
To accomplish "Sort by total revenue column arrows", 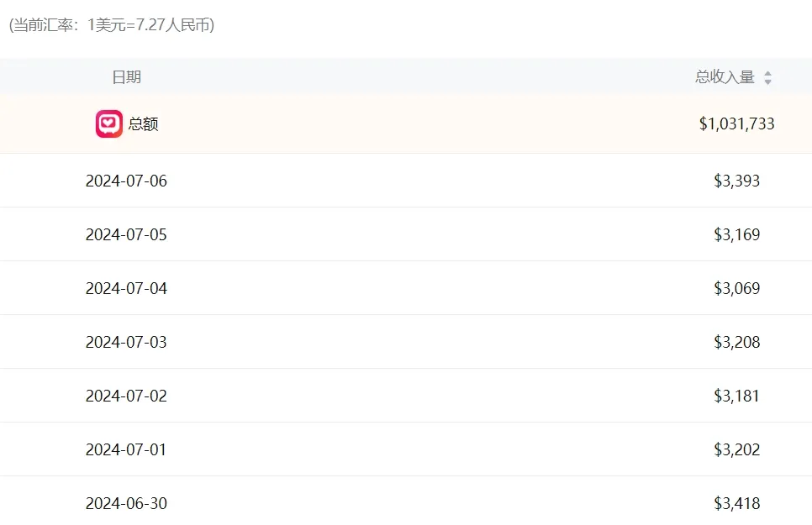I will click(767, 78).
